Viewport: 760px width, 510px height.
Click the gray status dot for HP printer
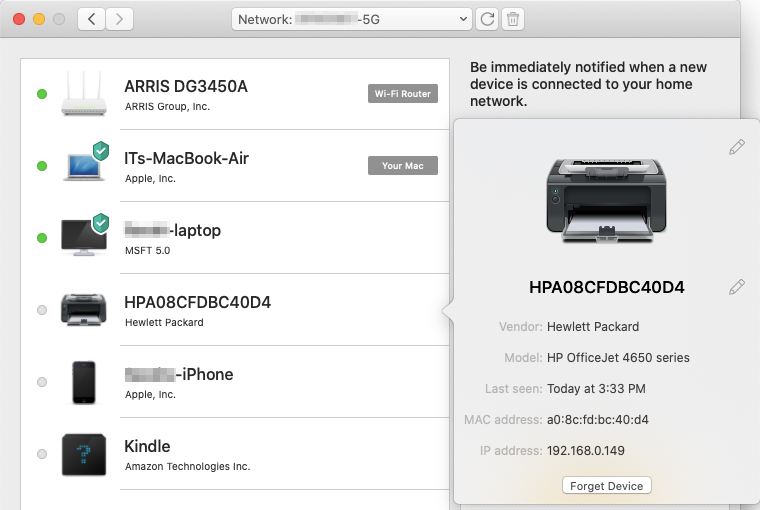(x=42, y=310)
